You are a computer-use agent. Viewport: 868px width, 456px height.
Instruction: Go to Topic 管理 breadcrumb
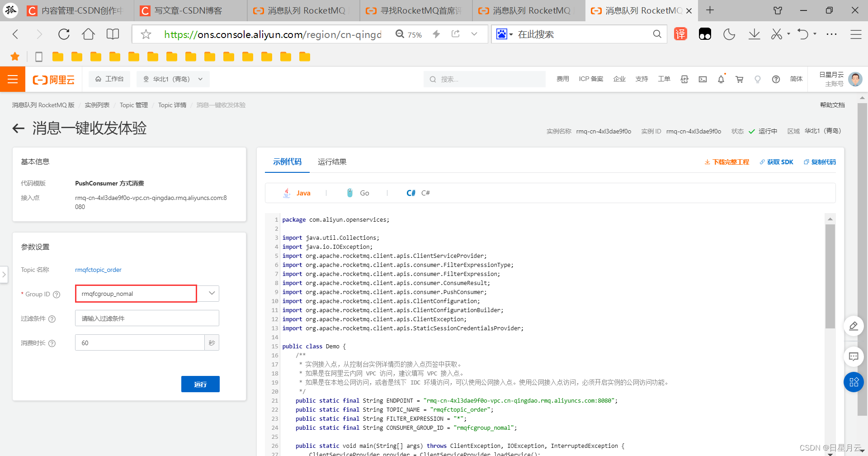click(x=134, y=105)
